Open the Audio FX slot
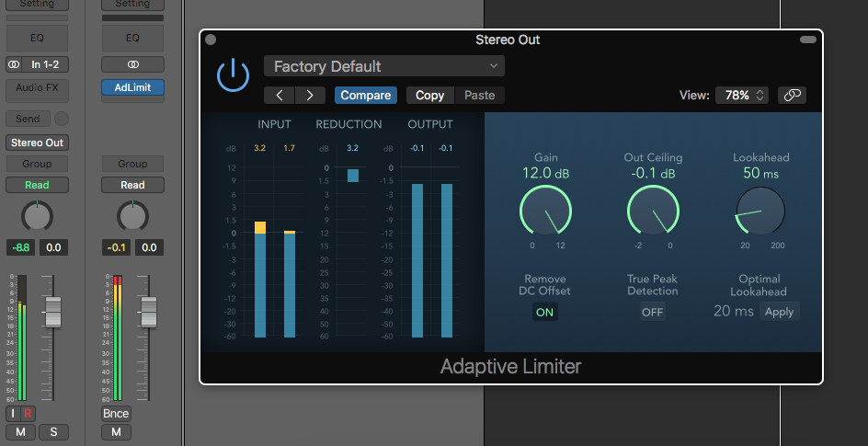The width and height of the screenshot is (868, 446). click(37, 91)
